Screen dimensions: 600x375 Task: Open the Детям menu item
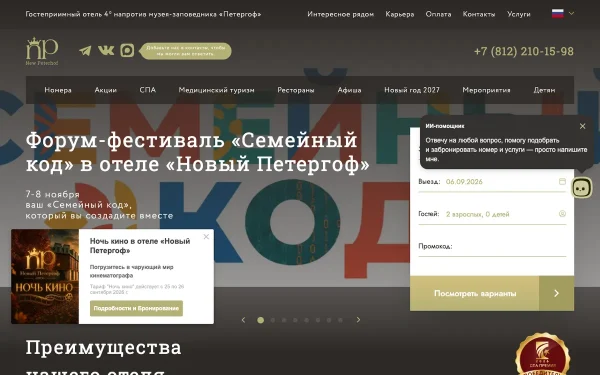pyautogui.click(x=544, y=90)
